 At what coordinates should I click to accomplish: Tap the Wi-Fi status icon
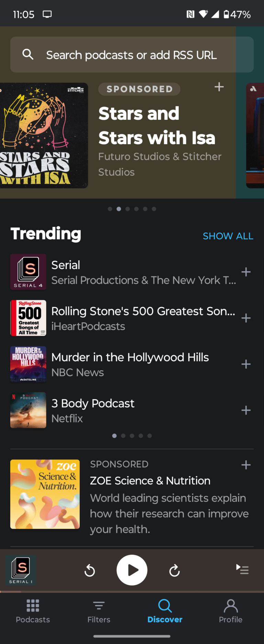click(203, 14)
